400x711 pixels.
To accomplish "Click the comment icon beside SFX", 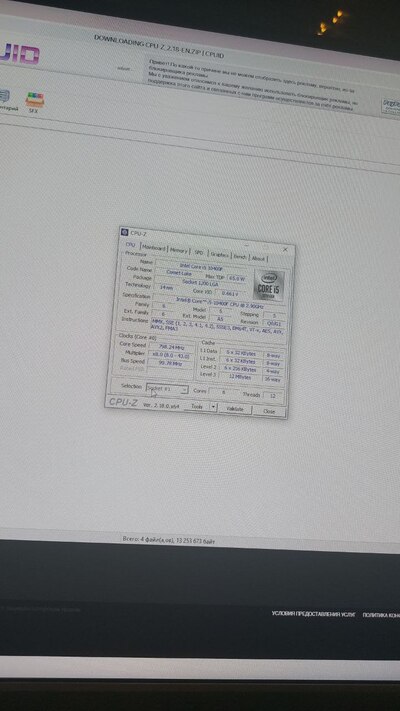I will [4, 97].
